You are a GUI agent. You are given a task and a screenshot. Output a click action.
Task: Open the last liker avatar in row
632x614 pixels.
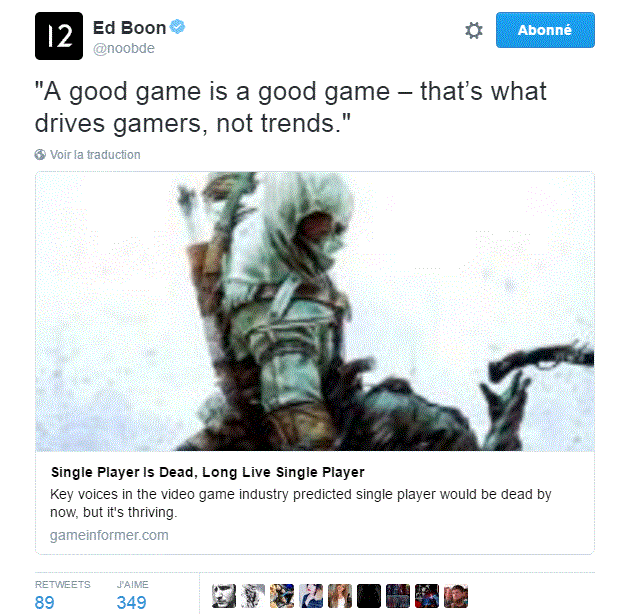[x=456, y=596]
